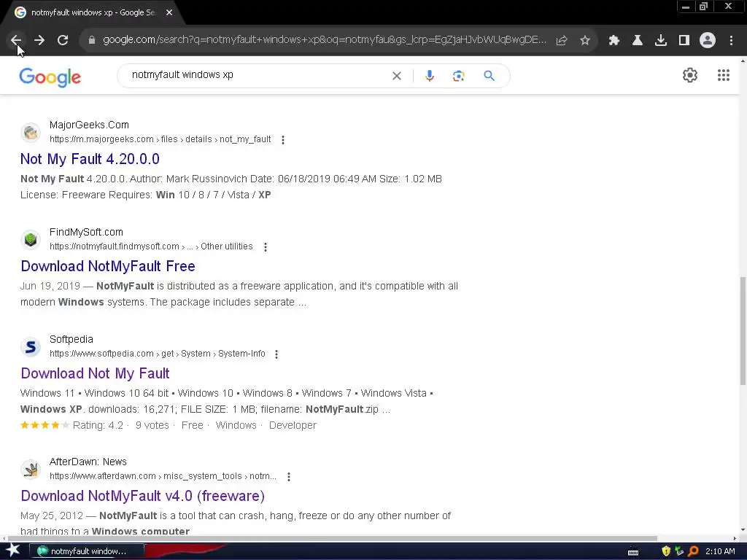Click the taskbar keyboard icon

point(633,552)
